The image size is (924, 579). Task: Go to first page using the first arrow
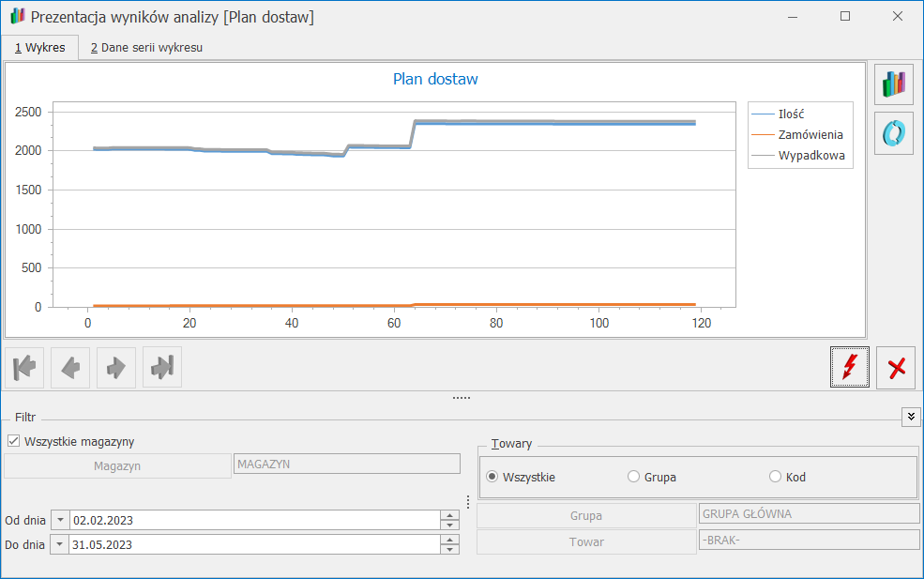pos(24,367)
